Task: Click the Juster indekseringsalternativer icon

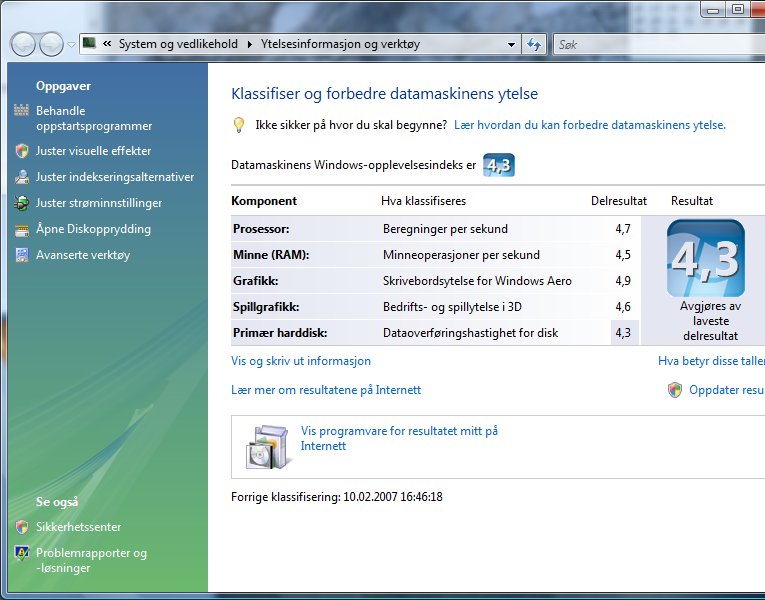Action: (x=21, y=177)
